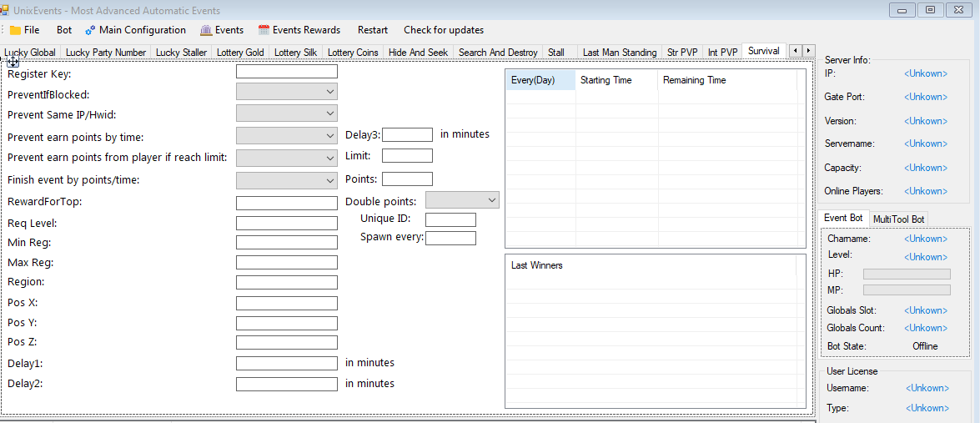Click the Min Reg input field

286,243
